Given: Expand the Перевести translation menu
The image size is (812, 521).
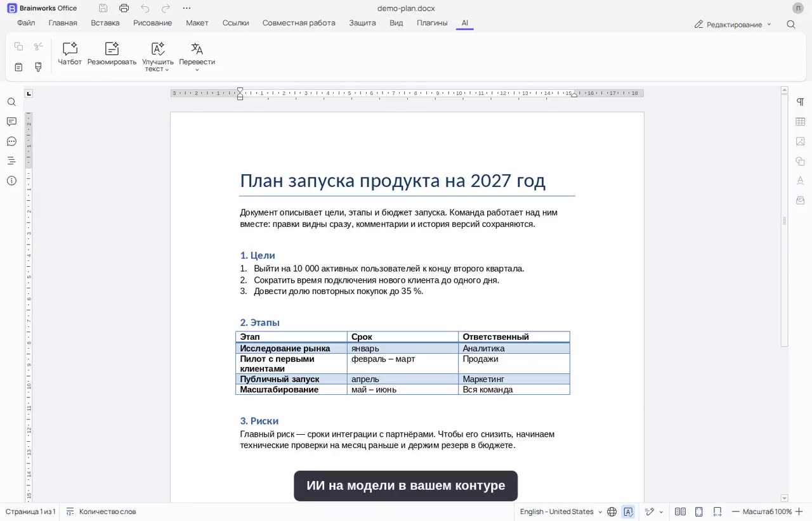Looking at the screenshot, I should coord(197,57).
